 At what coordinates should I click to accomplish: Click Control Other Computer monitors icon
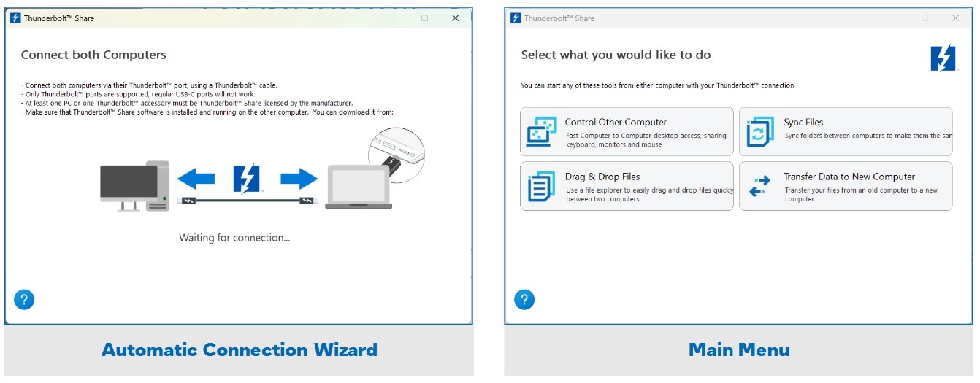(x=541, y=132)
